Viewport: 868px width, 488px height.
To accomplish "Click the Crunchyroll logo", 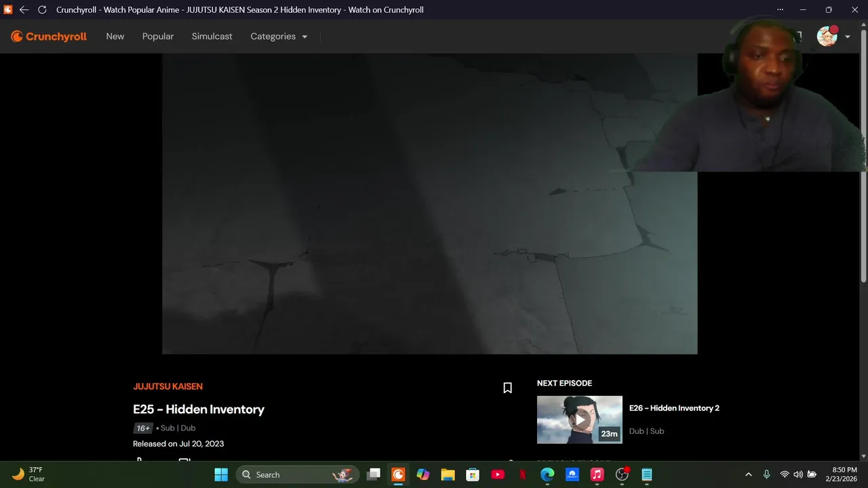I will (49, 37).
